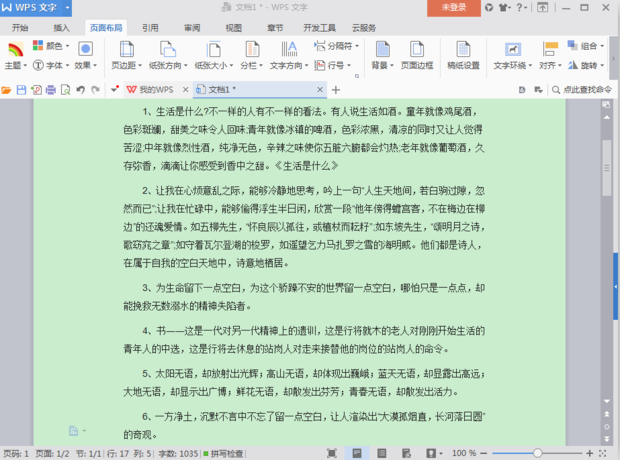
Task: Open the 文字环绕 text wrap dropdown
Action: [x=512, y=55]
